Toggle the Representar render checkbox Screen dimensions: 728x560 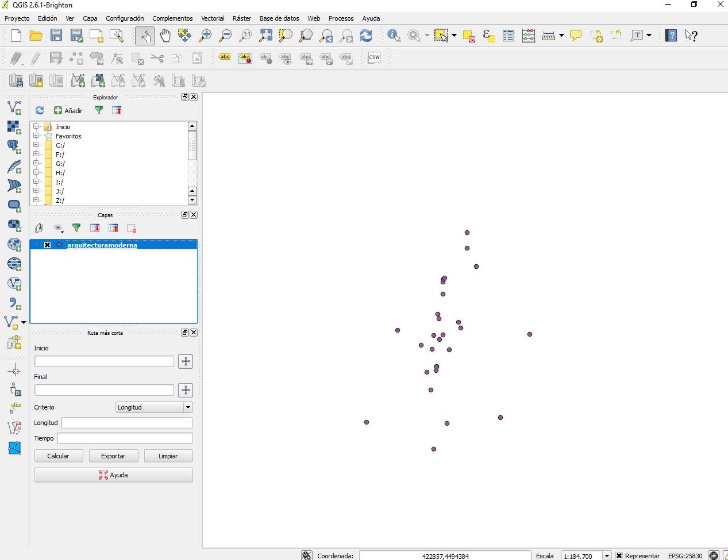[619, 555]
